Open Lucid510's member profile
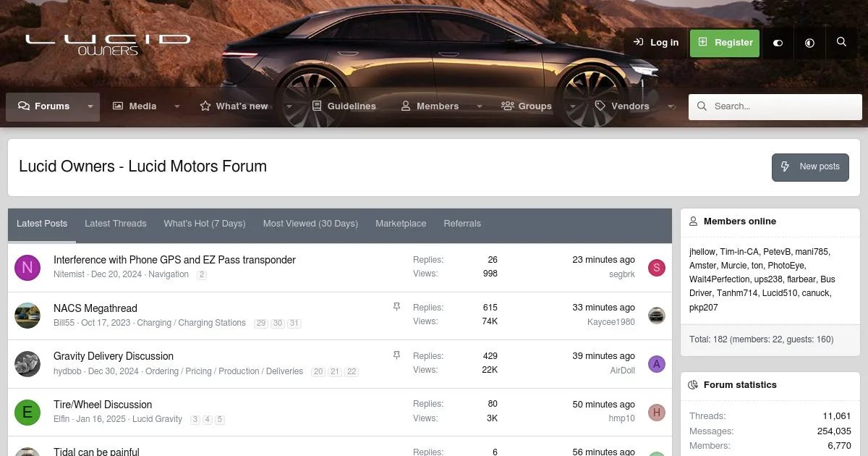Screen dimensions: 868x456 click(779, 293)
